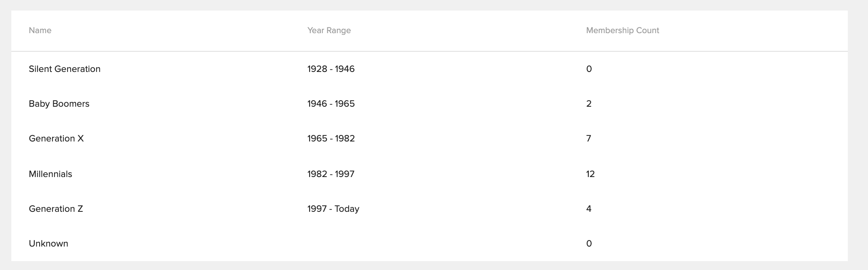Click the 1982 - 1997 year range
868x270 pixels.
tap(331, 174)
